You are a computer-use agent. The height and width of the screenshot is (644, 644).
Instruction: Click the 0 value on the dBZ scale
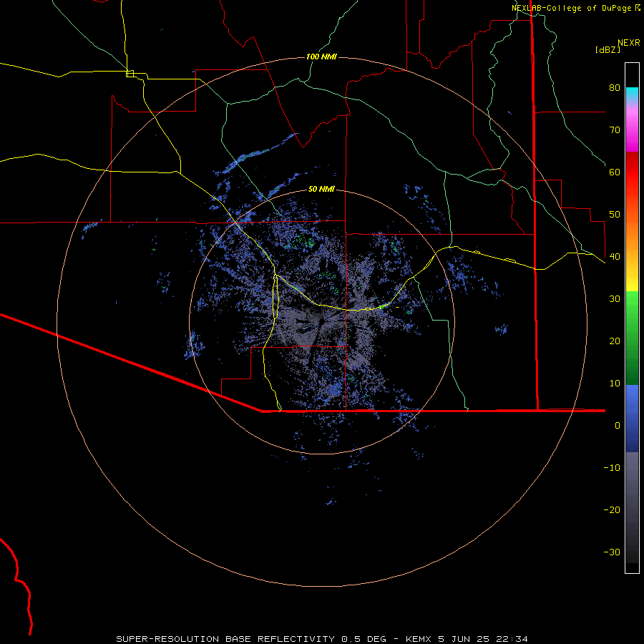point(618,426)
